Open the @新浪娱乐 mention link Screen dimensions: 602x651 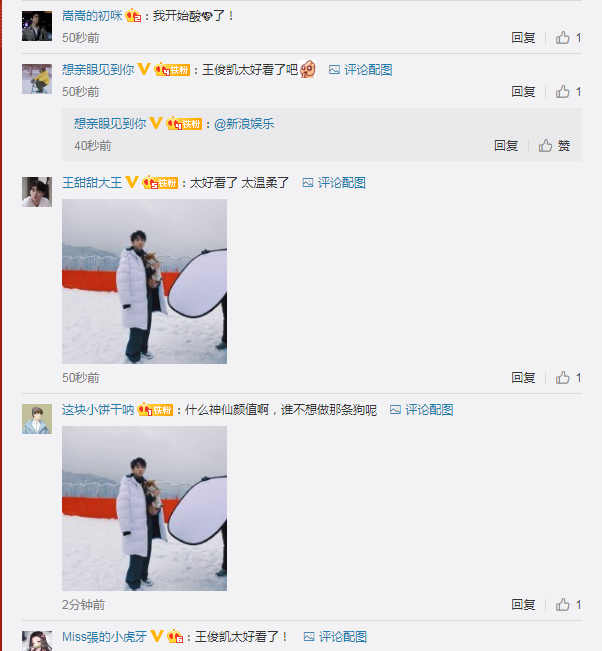244,124
